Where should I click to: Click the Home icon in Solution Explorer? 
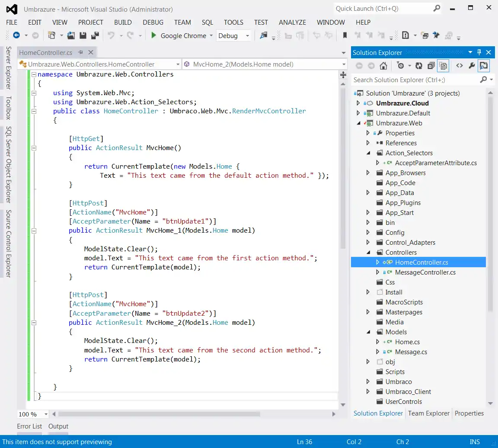[x=383, y=66]
